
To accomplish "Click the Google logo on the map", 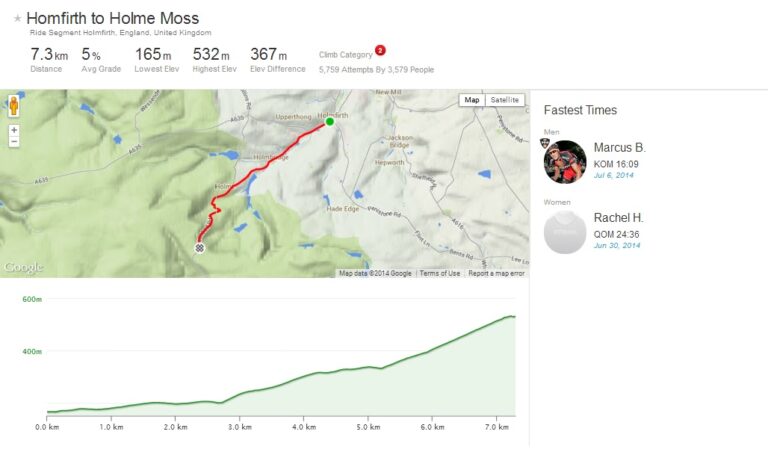I will pyautogui.click(x=24, y=267).
